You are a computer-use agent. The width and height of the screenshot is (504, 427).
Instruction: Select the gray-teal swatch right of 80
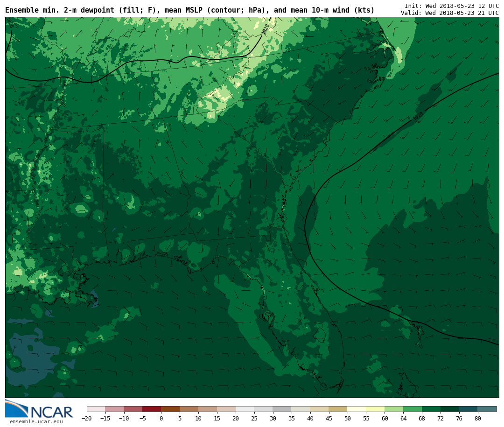487,409
